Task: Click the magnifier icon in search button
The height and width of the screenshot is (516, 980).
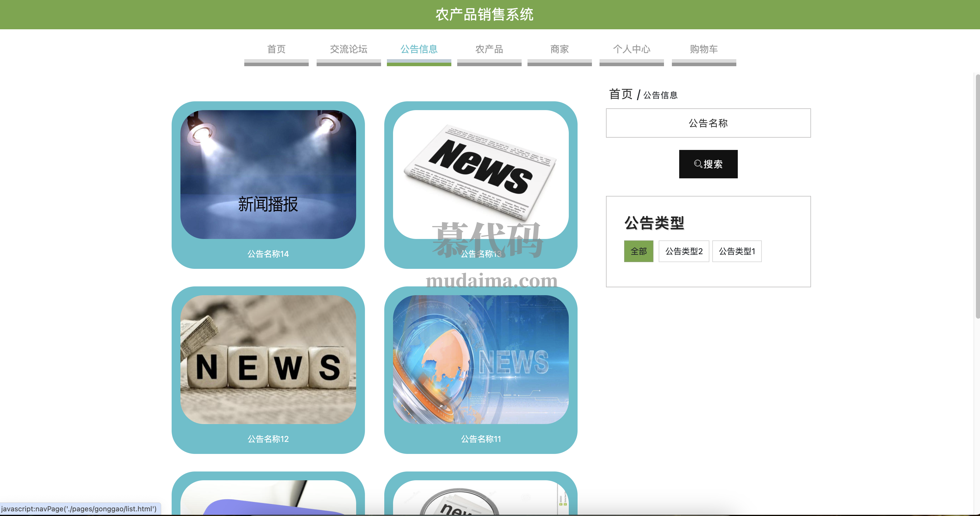Action: pyautogui.click(x=698, y=164)
